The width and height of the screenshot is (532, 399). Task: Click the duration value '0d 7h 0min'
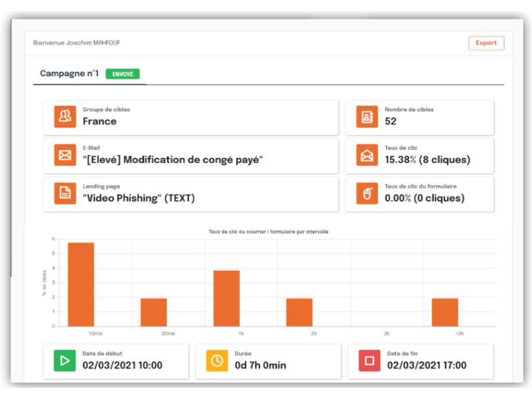coord(261,365)
